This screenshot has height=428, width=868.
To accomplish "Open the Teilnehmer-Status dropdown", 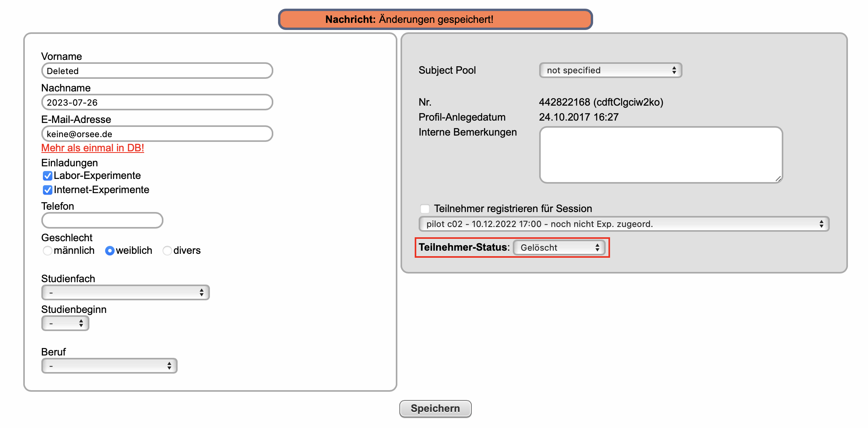I will [559, 247].
